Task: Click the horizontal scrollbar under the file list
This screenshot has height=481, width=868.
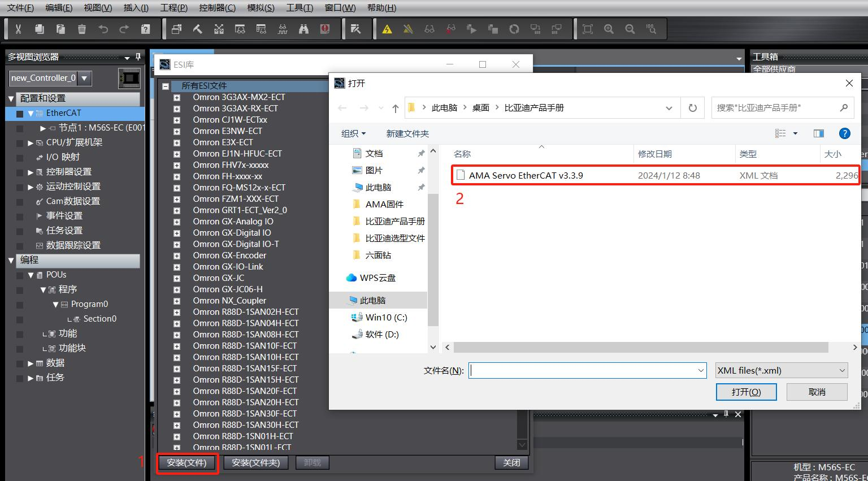Action: [641, 347]
